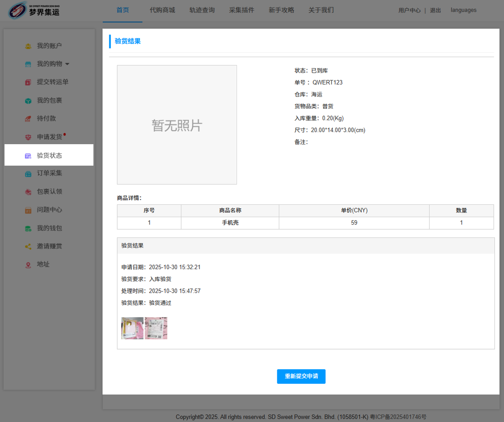Click the 退出 logout link
This screenshot has width=504, height=422.
(435, 11)
